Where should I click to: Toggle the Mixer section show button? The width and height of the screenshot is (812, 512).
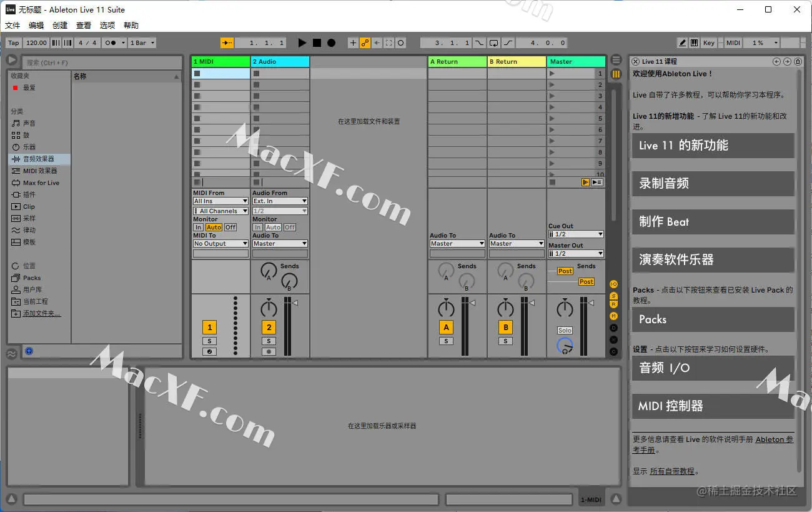[613, 316]
